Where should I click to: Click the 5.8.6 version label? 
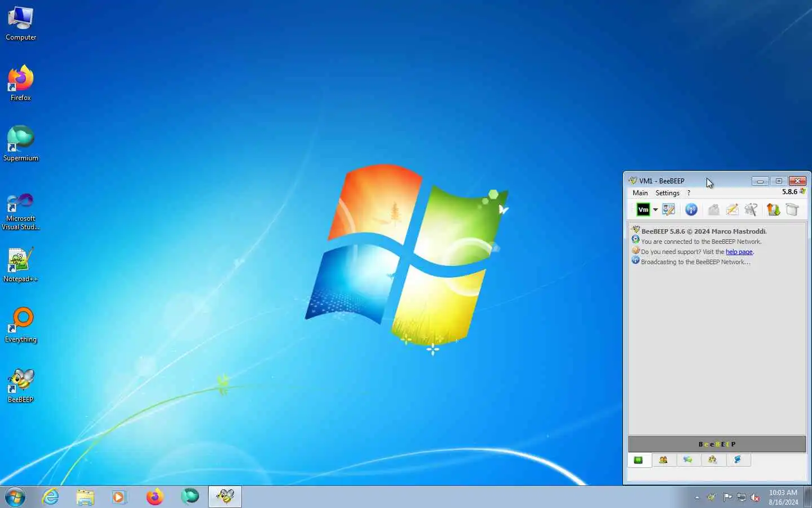tap(789, 192)
